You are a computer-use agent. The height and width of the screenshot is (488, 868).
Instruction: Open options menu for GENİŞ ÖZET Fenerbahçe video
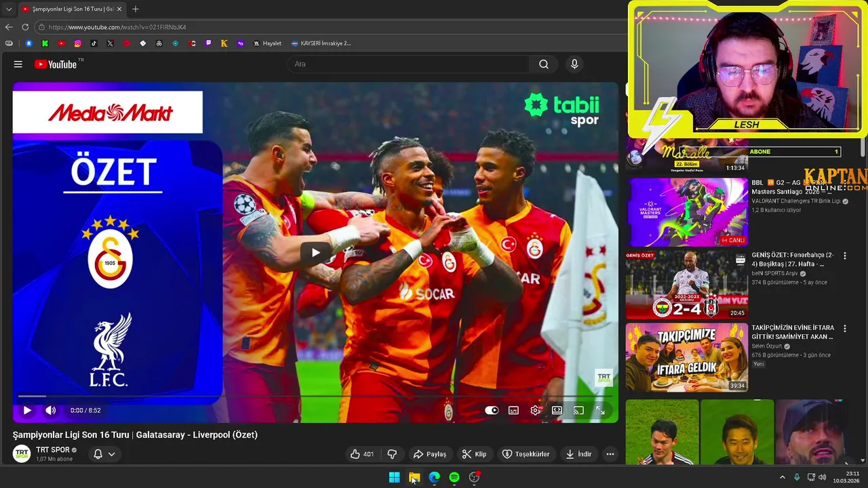845,256
